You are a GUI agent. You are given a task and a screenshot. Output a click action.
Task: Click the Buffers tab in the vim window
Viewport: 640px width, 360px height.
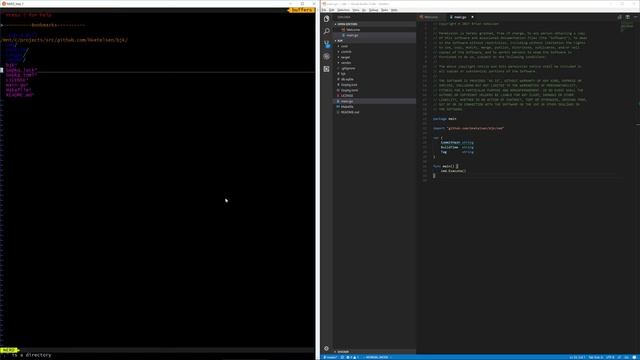(x=302, y=10)
